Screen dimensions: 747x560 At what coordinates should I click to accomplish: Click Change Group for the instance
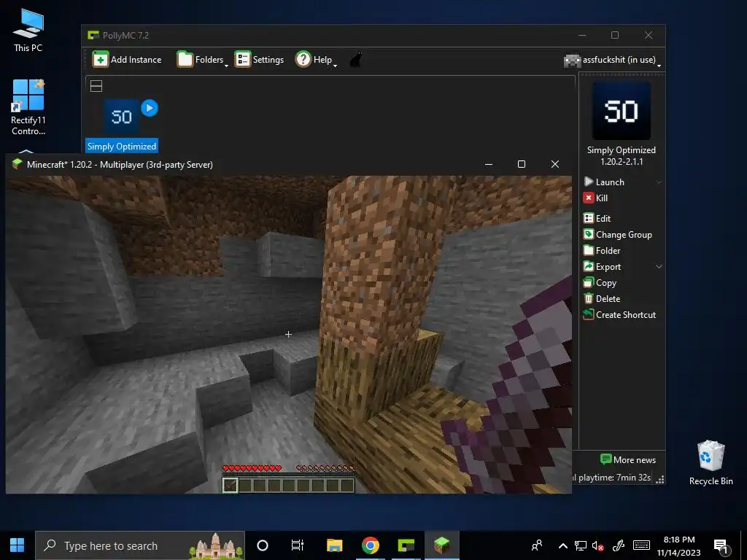coord(618,235)
